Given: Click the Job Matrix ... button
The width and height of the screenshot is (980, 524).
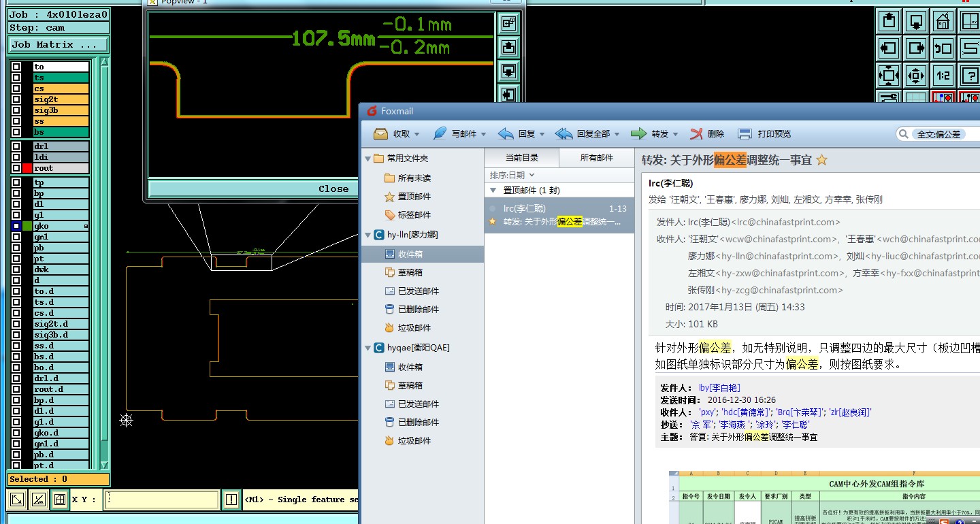Looking at the screenshot, I should [58, 45].
